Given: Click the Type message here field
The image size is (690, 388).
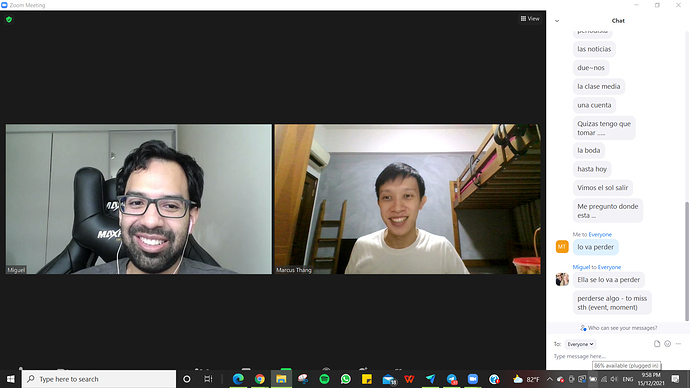Looking at the screenshot, I should (x=616, y=356).
